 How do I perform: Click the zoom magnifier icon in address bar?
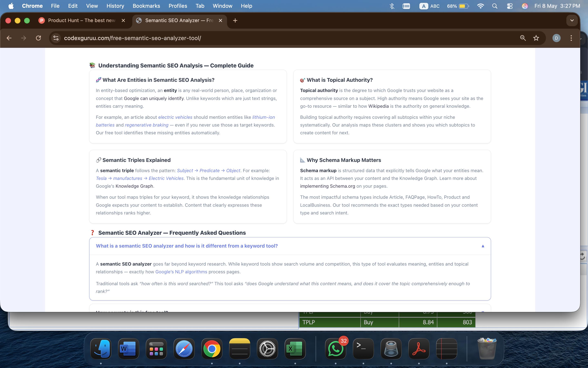pos(523,38)
